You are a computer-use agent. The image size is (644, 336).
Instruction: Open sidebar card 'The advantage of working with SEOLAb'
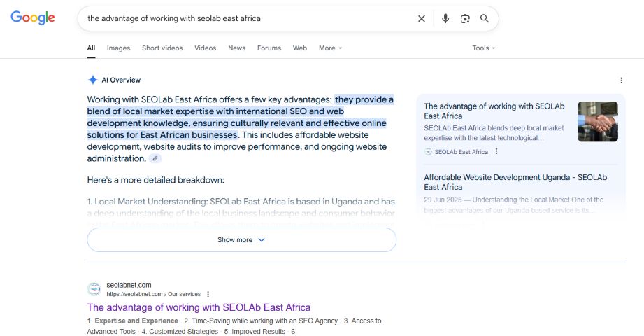tap(494, 111)
